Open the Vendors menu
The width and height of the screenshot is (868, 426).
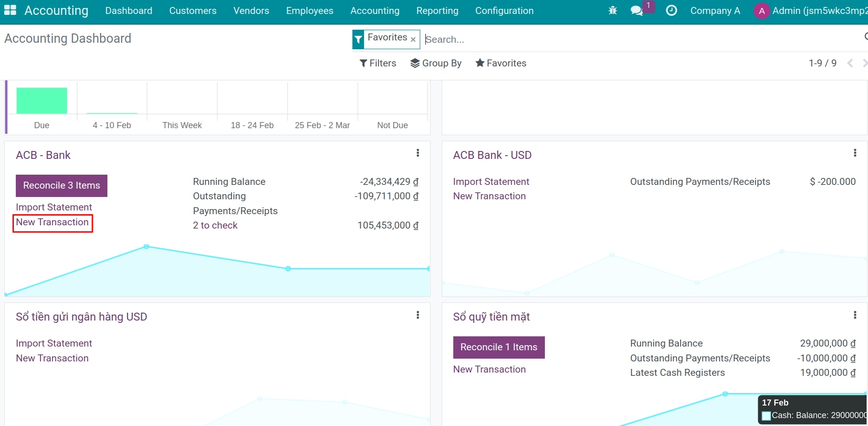[x=251, y=11]
